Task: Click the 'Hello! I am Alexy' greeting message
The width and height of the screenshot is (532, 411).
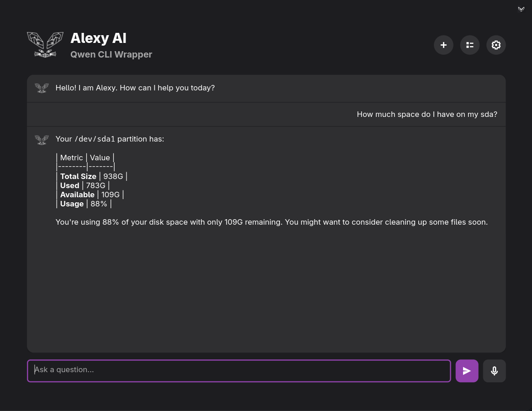Action: (135, 88)
